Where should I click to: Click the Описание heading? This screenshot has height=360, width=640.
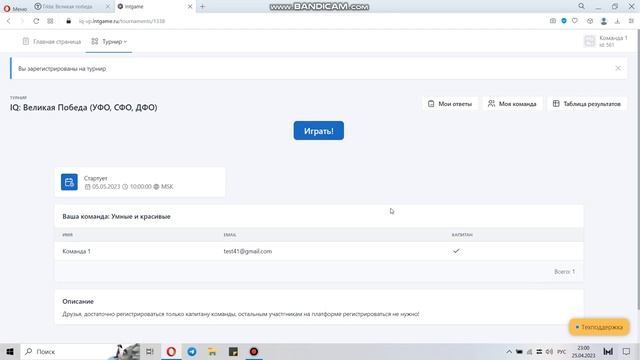pyautogui.click(x=78, y=301)
